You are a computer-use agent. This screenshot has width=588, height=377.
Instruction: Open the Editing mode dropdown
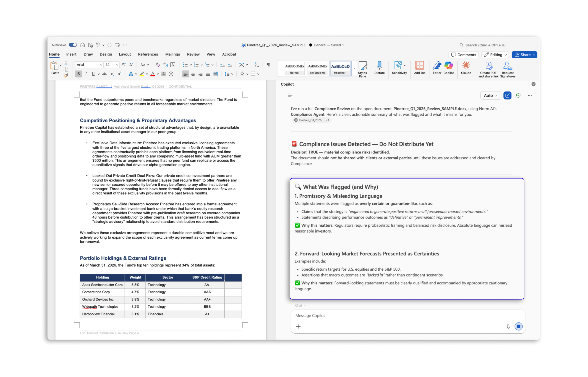click(x=495, y=55)
